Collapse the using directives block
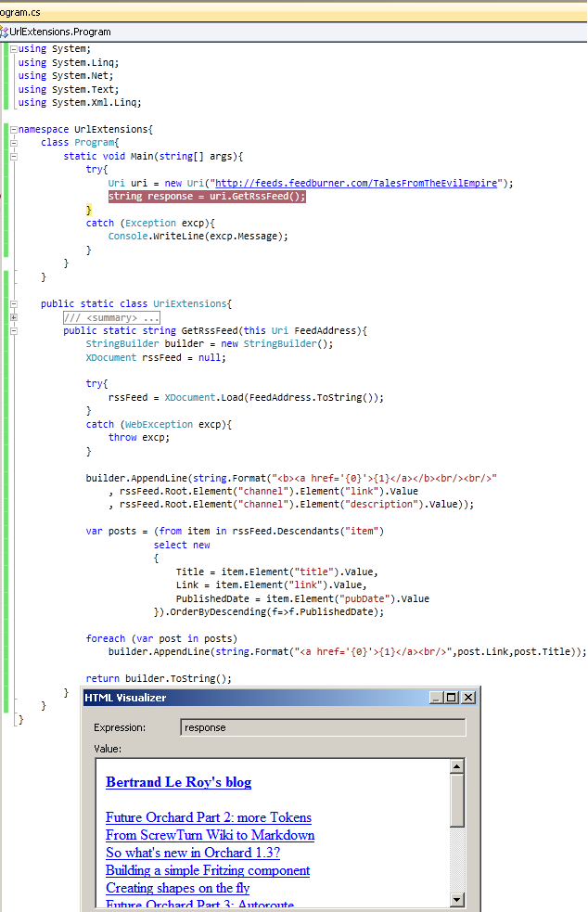The image size is (588, 912). pyautogui.click(x=13, y=48)
